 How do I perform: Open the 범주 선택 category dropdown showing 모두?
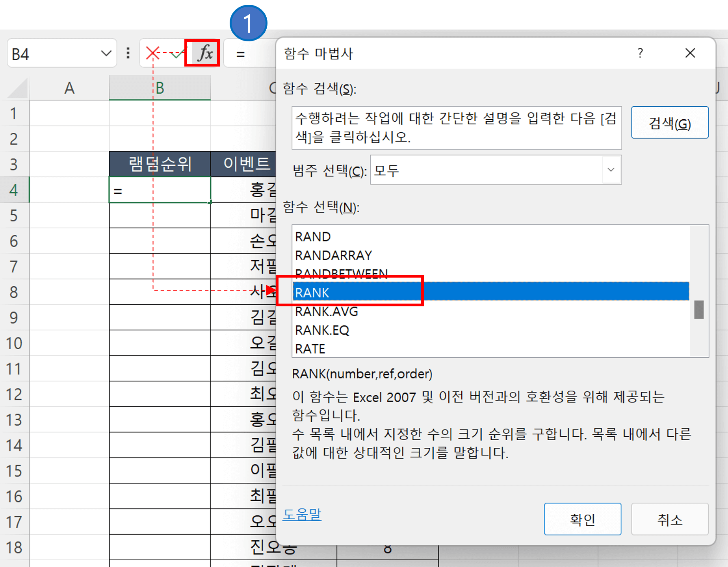(x=611, y=170)
